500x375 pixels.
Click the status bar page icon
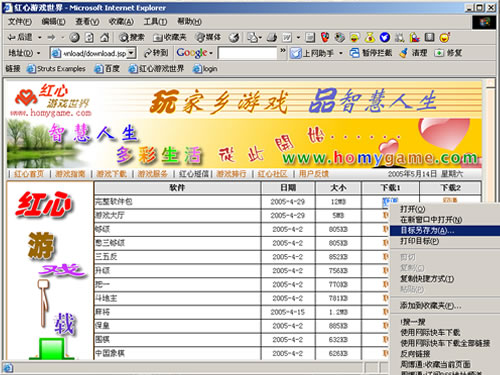[8, 368]
